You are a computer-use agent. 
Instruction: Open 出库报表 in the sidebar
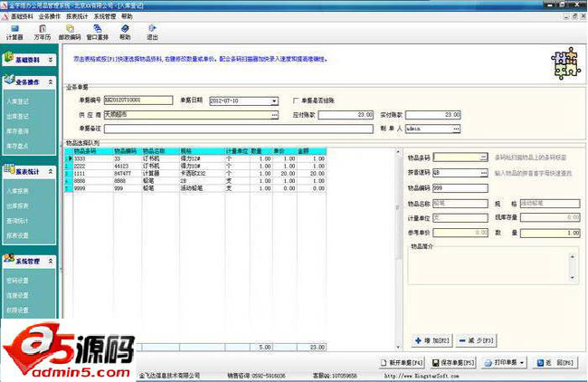[x=17, y=206]
